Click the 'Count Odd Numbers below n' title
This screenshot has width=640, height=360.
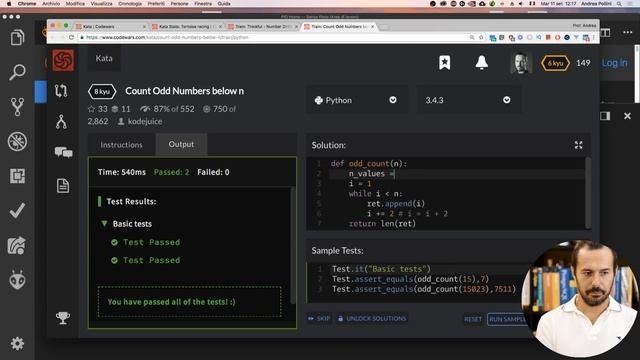pyautogui.click(x=184, y=91)
